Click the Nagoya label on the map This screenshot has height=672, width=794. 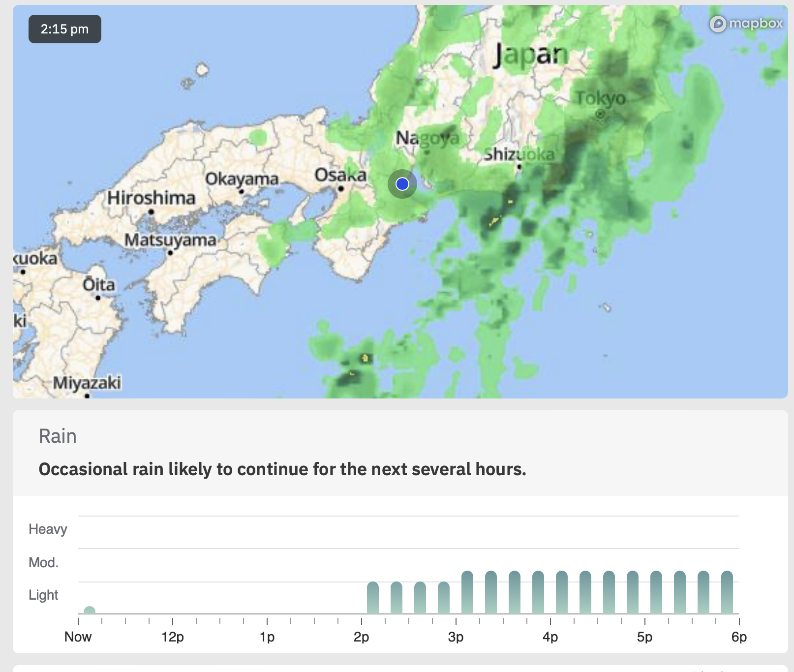[428, 138]
